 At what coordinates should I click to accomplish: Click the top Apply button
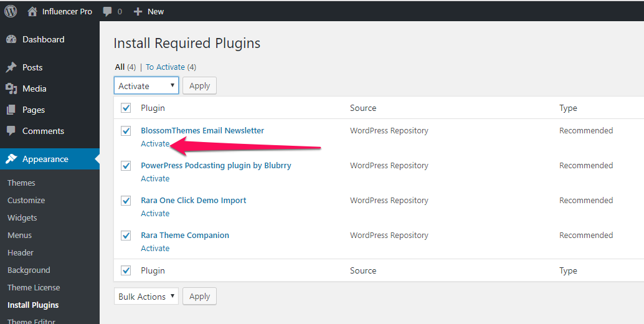pos(199,86)
